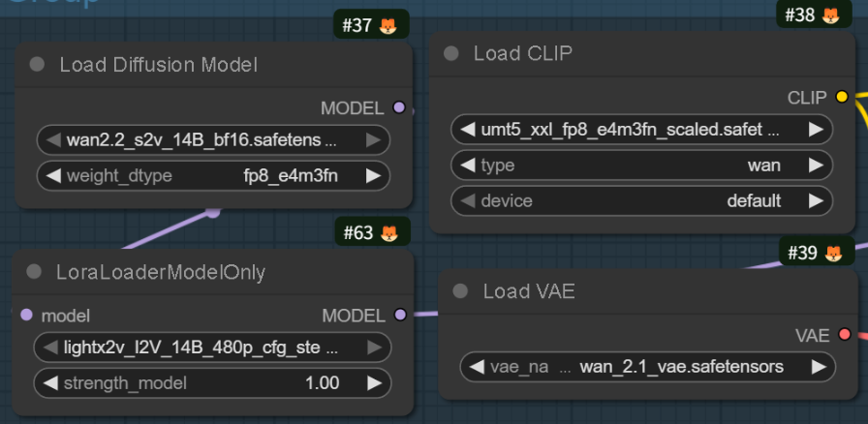Decrease strength_model with left arrow
This screenshot has width=868, height=424.
(50, 383)
